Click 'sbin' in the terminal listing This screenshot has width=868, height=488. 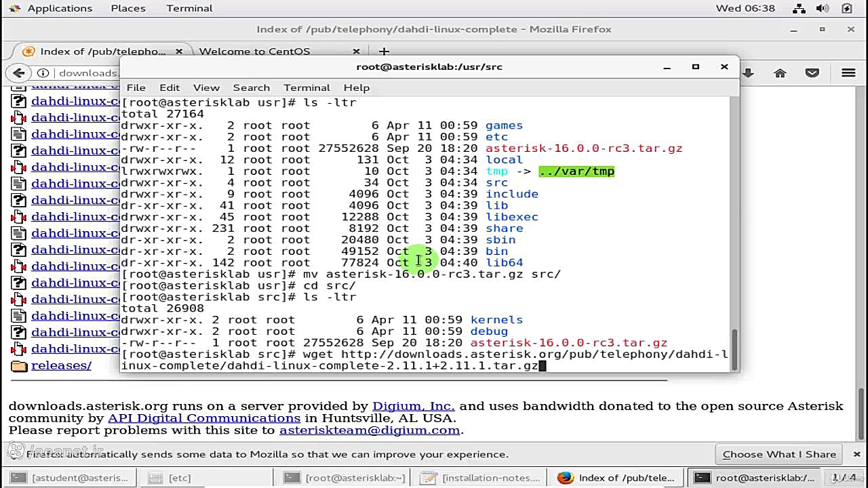click(500, 240)
